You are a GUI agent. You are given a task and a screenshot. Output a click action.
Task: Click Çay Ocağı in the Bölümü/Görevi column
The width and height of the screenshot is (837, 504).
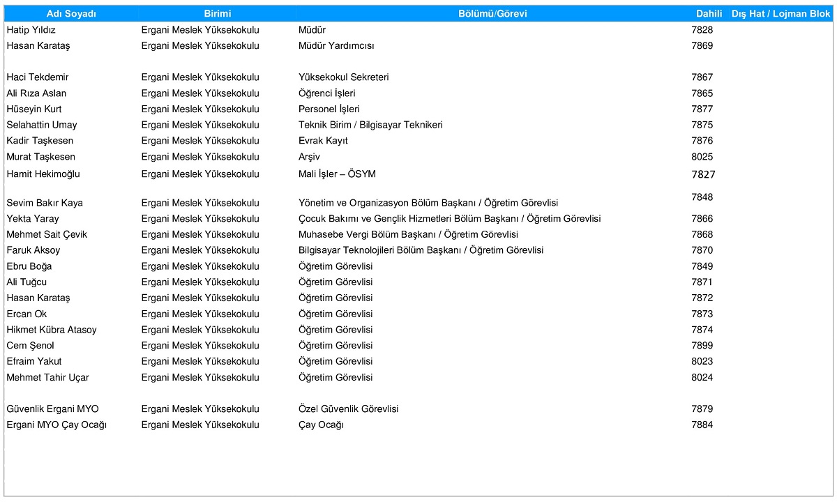click(321, 425)
